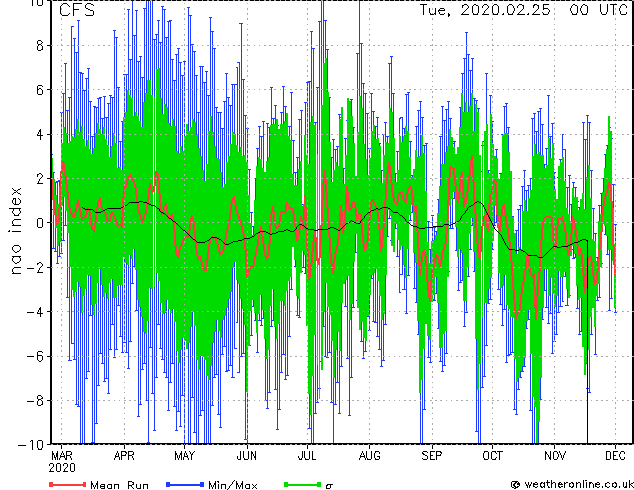Viewport: 634px width, 490px height.
Task: Click the y-axis value -2
Action: (35, 268)
